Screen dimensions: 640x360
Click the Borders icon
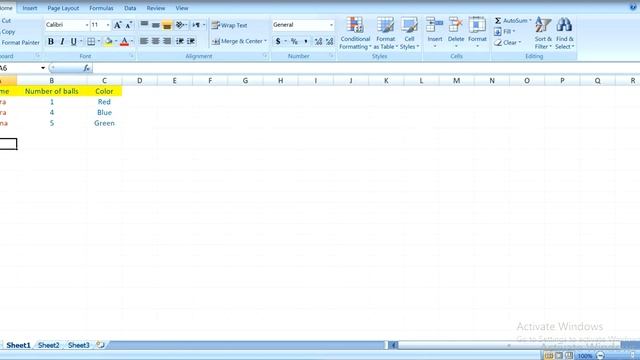pyautogui.click(x=91, y=41)
